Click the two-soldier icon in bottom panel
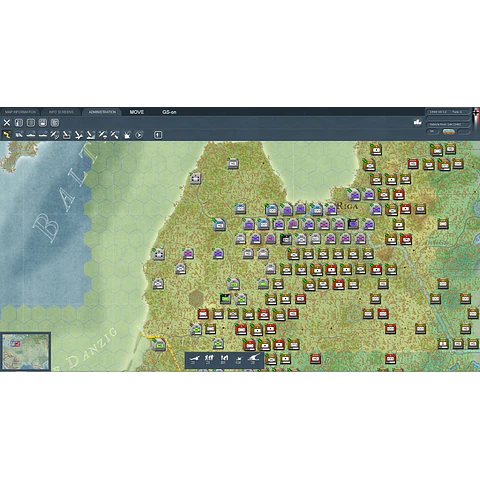Screen dimensions: 480x480 (224, 359)
